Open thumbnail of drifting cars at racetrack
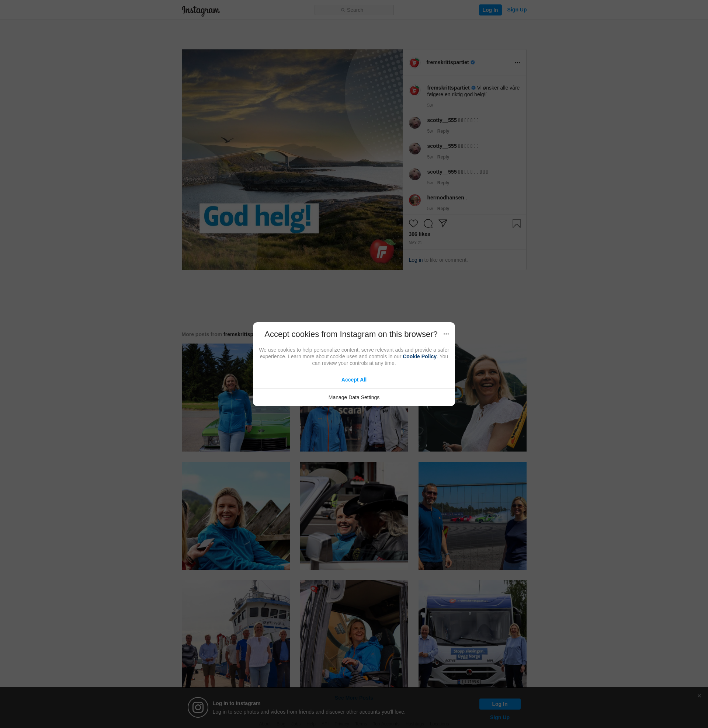Viewport: 708px width, 728px height. tap(472, 516)
